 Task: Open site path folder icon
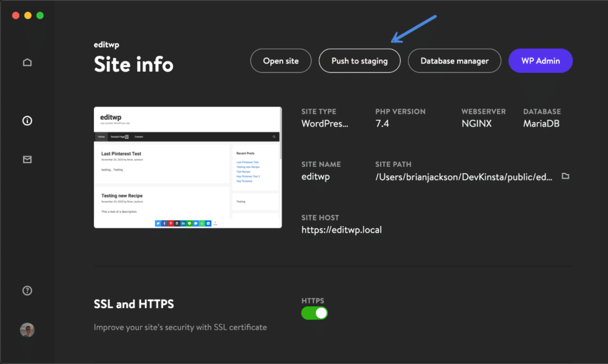[565, 176]
